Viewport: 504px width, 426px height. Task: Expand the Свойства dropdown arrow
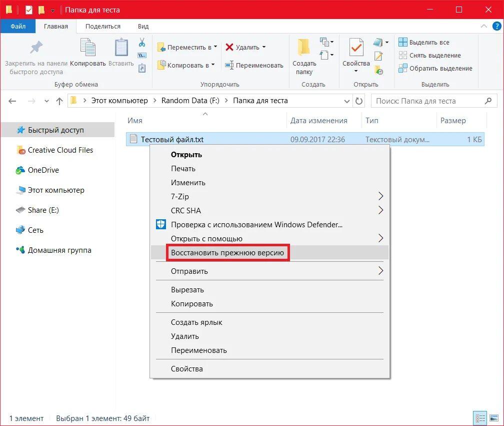(356, 71)
